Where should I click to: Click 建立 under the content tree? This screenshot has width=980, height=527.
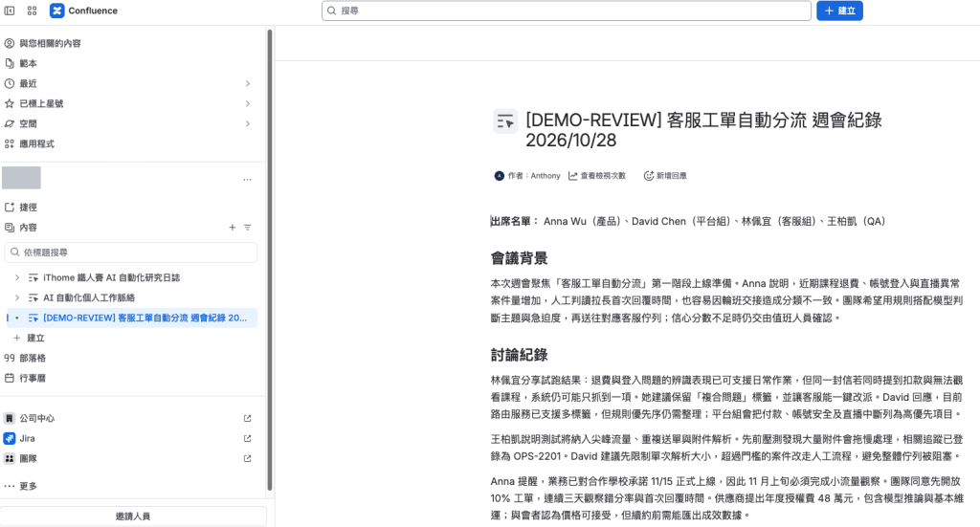35,338
